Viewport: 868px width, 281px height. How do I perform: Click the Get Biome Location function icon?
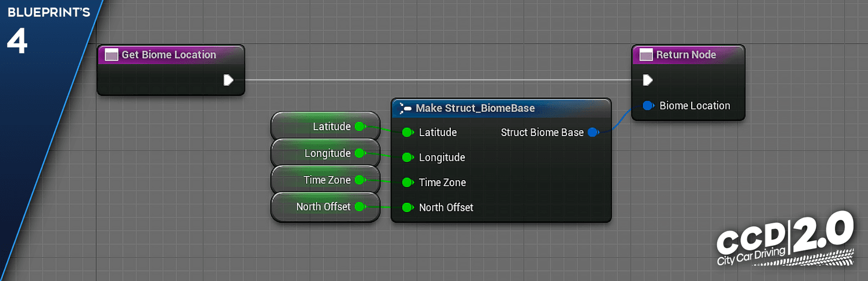(x=111, y=55)
